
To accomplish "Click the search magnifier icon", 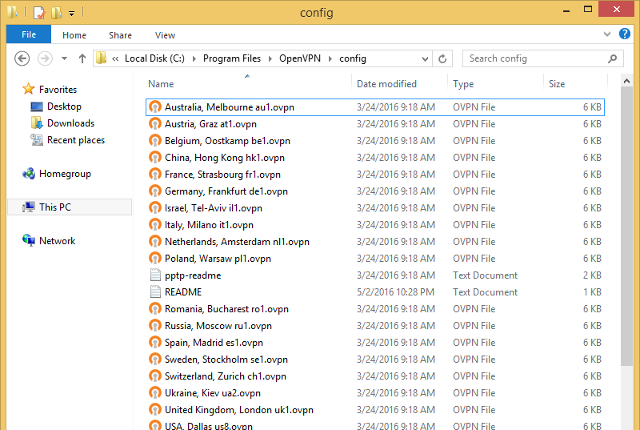I will pos(612,59).
